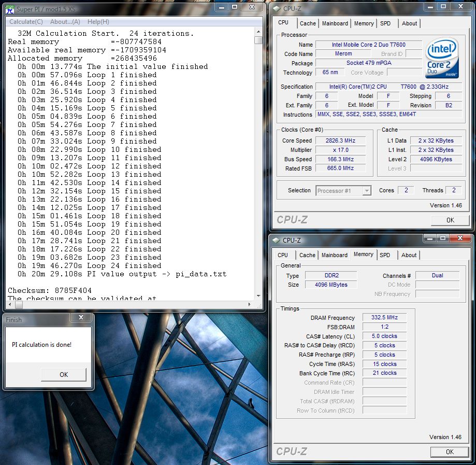The height and width of the screenshot is (465, 476).
Task: Click 'PI value output -> pi_data.txt' line
Action: [122, 274]
